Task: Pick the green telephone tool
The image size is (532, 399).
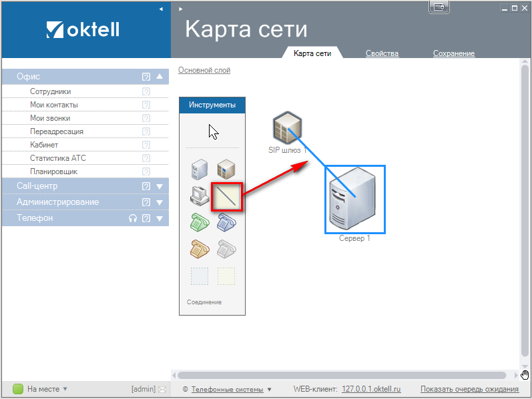Action: click(x=200, y=222)
